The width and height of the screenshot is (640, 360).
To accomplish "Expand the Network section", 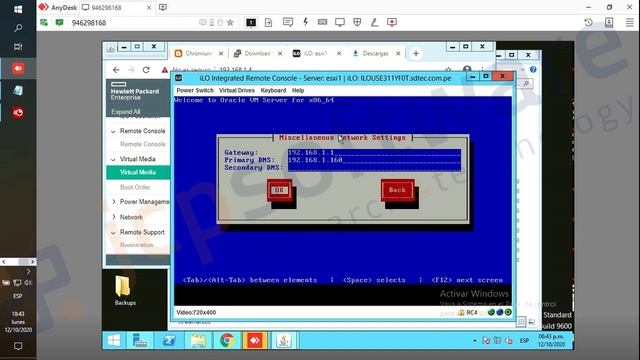I will coord(113,217).
